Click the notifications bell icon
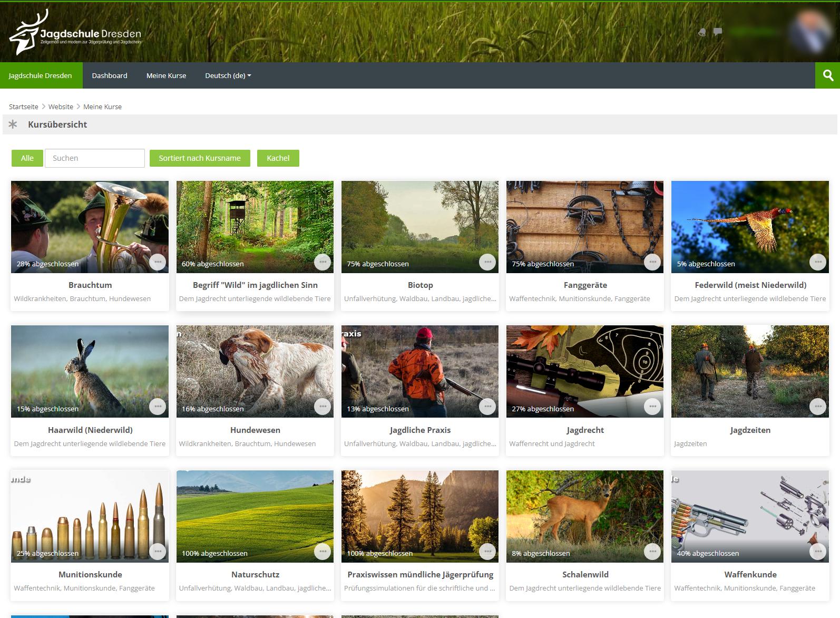 click(702, 32)
